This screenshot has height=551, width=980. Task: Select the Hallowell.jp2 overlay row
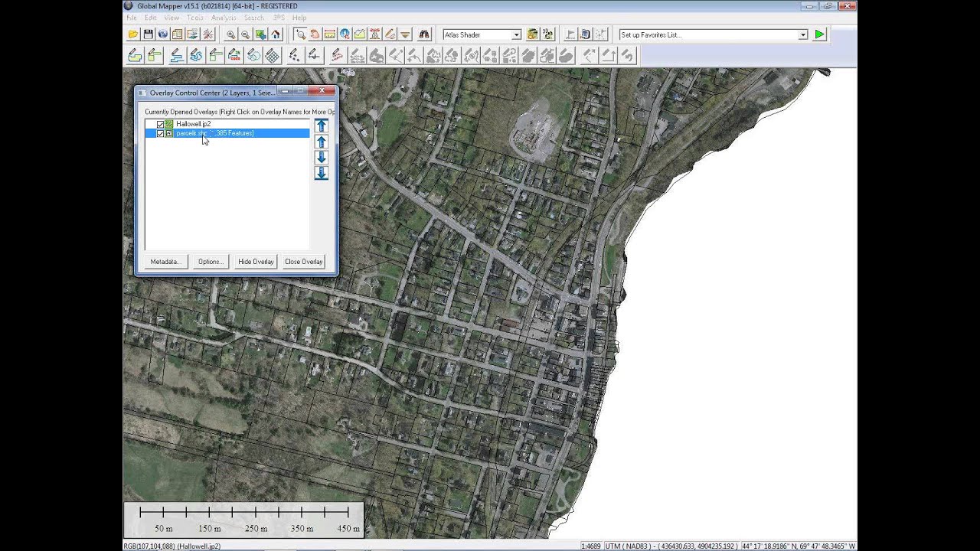pyautogui.click(x=227, y=124)
